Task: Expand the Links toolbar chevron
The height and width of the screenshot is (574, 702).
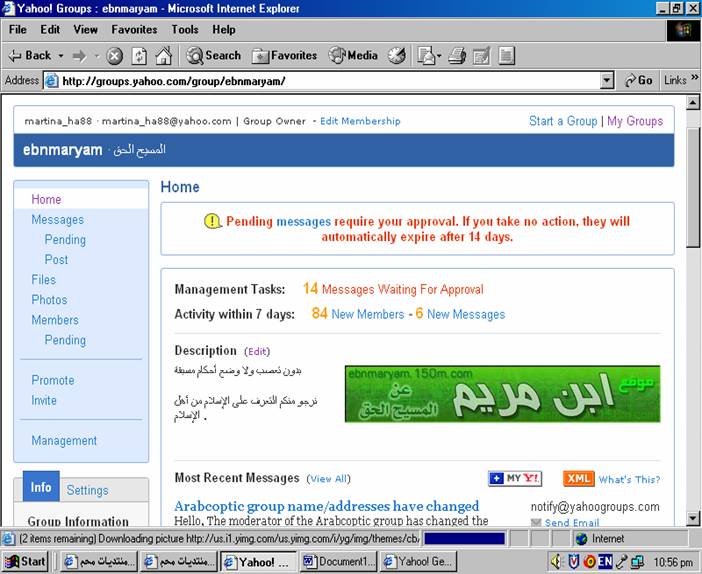Action: point(694,77)
